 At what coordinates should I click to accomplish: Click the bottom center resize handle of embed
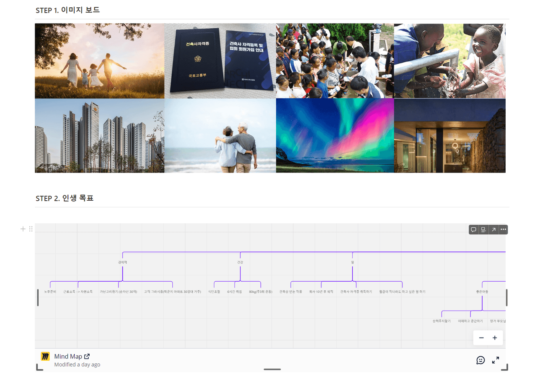(272, 369)
